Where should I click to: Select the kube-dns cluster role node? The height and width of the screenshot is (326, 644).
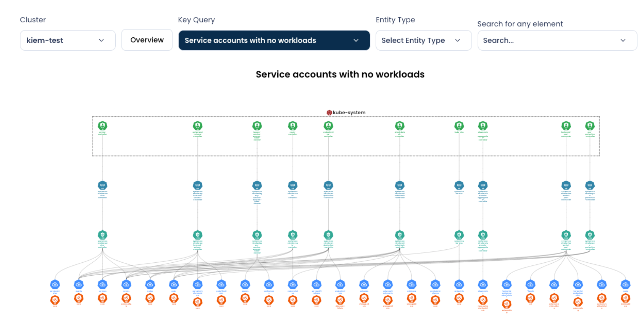[459, 235]
